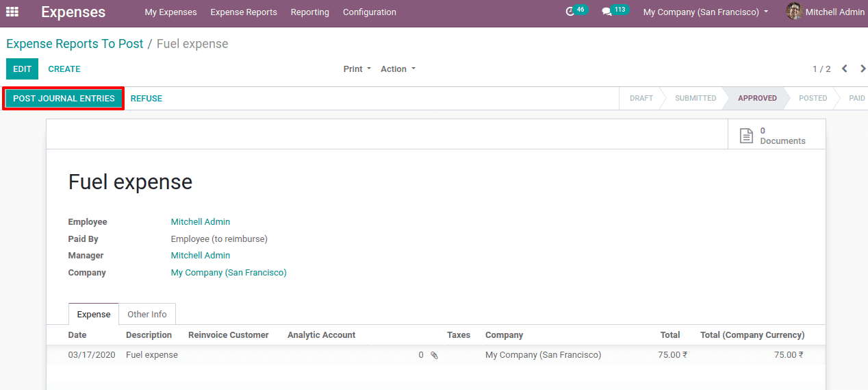Click the Approved status stage
Viewport: 868px width, 390px height.
click(757, 99)
